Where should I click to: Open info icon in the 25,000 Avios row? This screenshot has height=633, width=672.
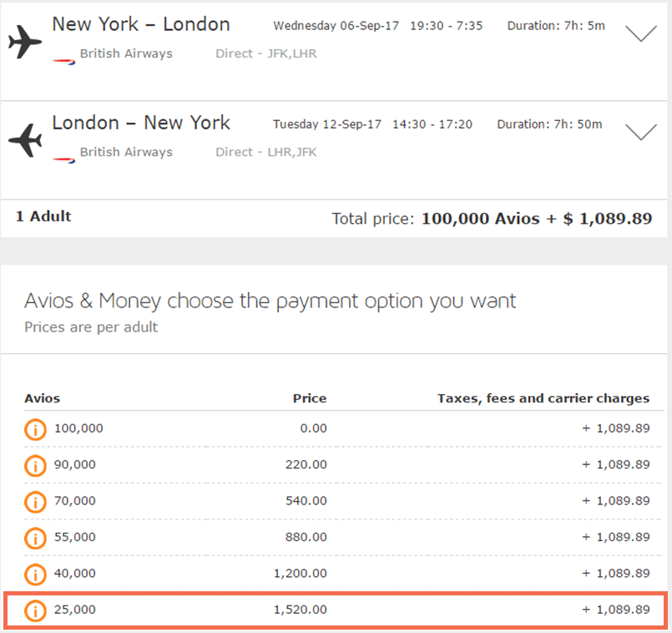pos(35,610)
